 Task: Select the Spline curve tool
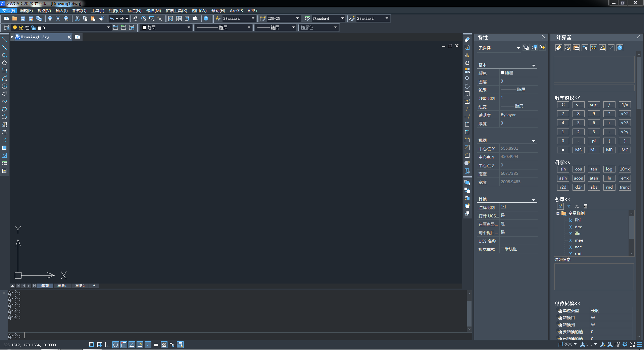click(4, 101)
